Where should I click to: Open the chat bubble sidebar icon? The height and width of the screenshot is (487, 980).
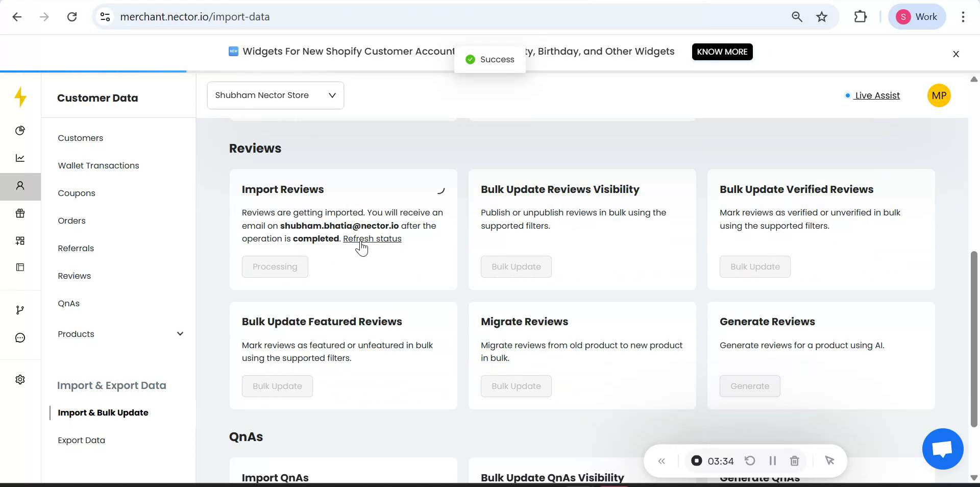(x=20, y=338)
